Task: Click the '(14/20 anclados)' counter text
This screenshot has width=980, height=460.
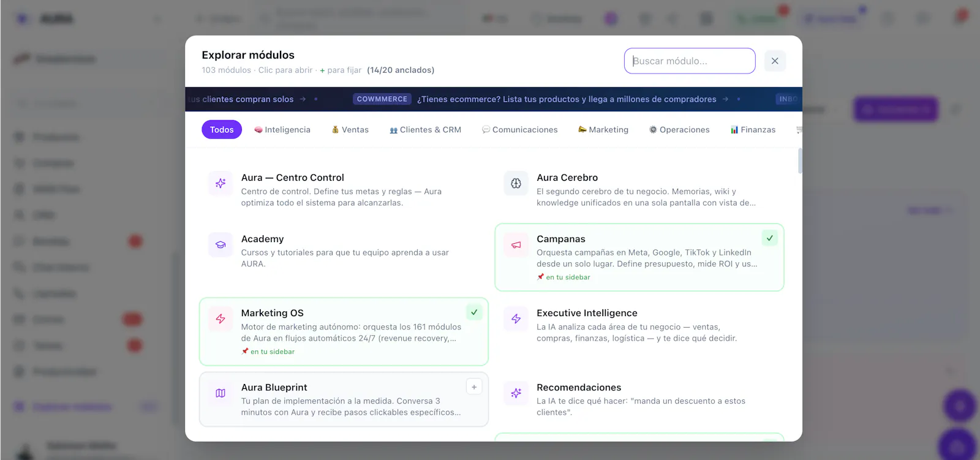Action: 401,70
